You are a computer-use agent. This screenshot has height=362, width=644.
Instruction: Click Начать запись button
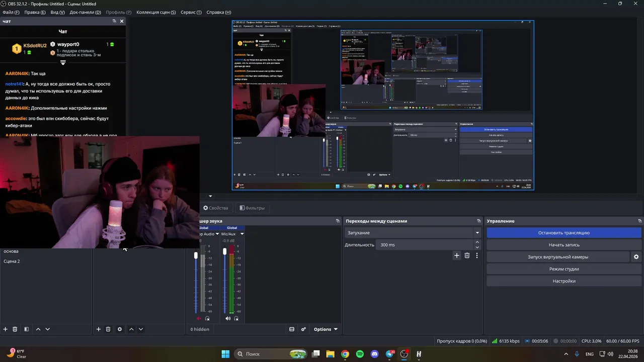point(564,245)
